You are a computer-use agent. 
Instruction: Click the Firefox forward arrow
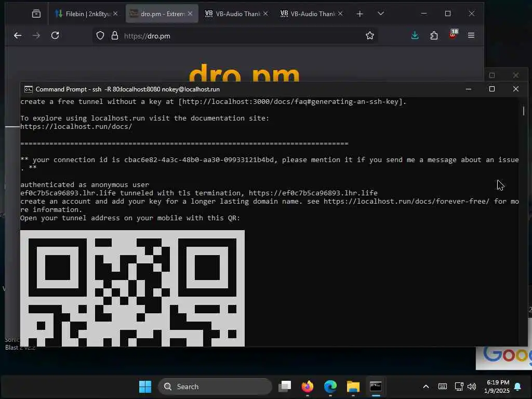36,36
